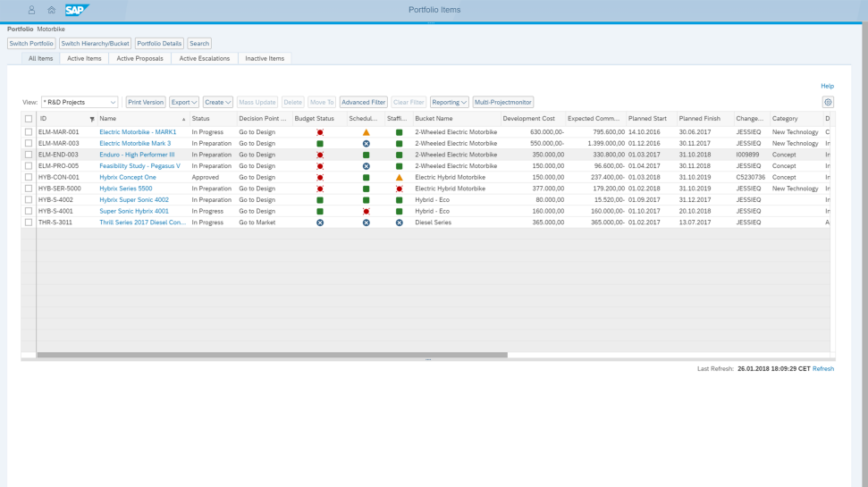Click blue X schedule icon for ELM-PRO-005
The image size is (868, 487).
[x=366, y=166]
